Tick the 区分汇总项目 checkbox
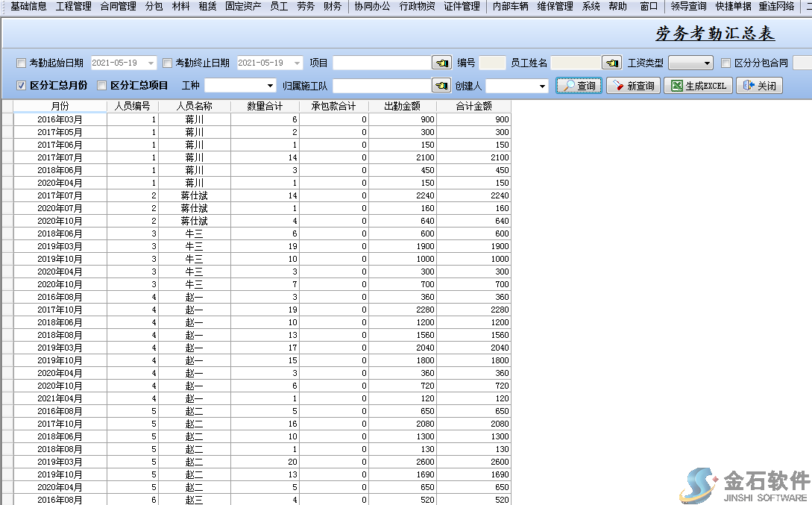812x505 pixels. coord(102,86)
